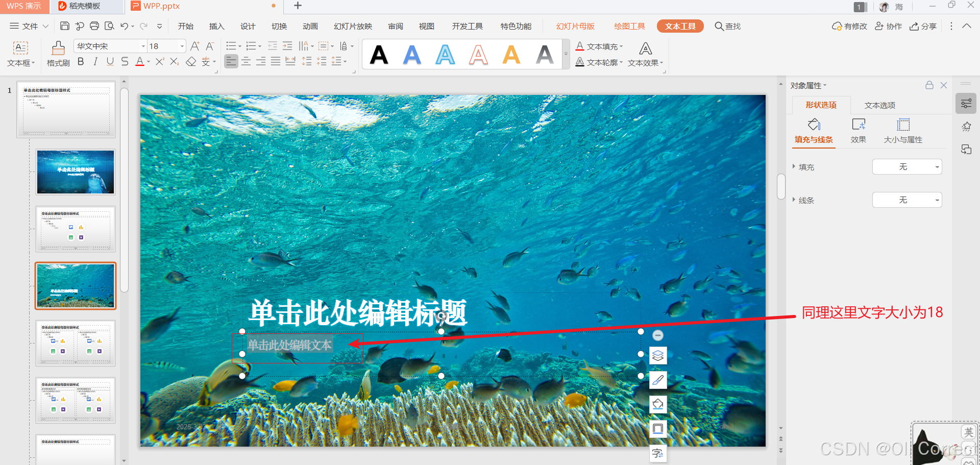The height and width of the screenshot is (465, 980).
Task: Open the font name dropdown 华文中宋
Action: 143,46
